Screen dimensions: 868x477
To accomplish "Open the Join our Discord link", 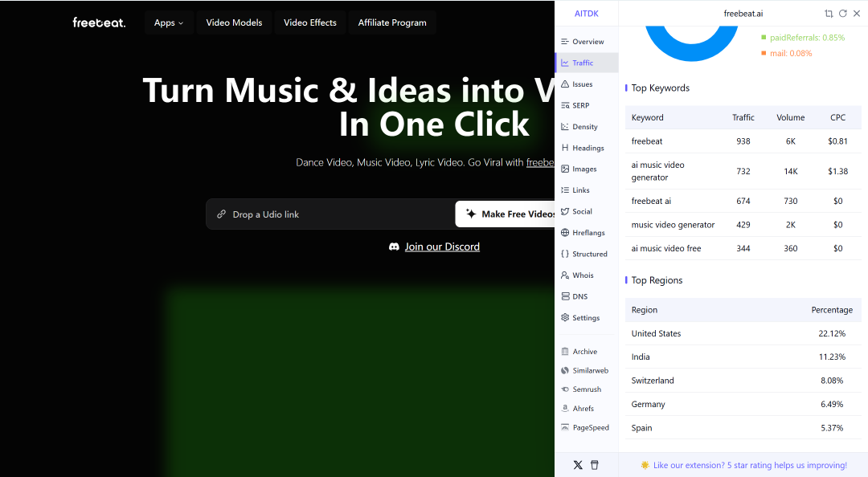I will [442, 247].
